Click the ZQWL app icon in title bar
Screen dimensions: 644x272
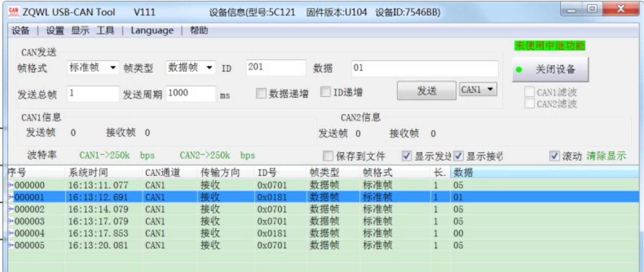[14, 12]
